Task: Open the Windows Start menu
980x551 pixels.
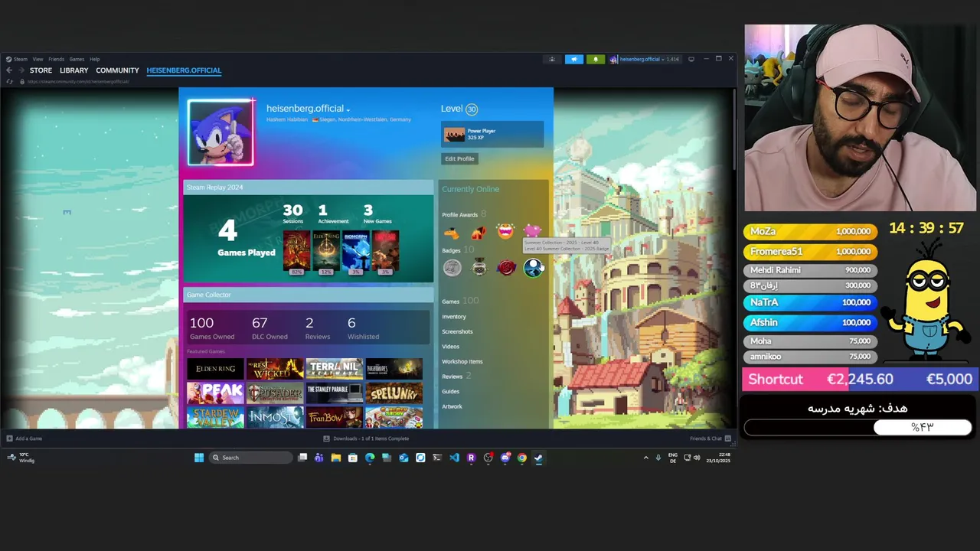Action: (x=199, y=458)
